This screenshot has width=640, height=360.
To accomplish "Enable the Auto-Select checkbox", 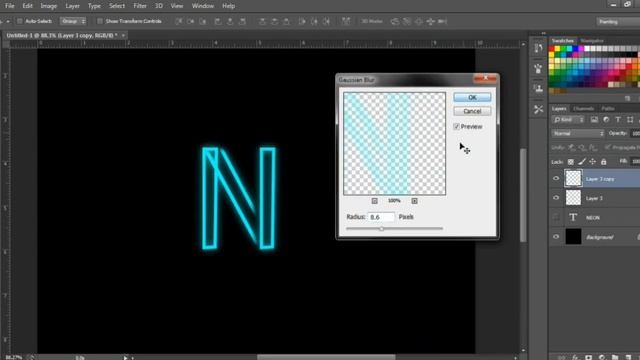I will click(x=19, y=21).
